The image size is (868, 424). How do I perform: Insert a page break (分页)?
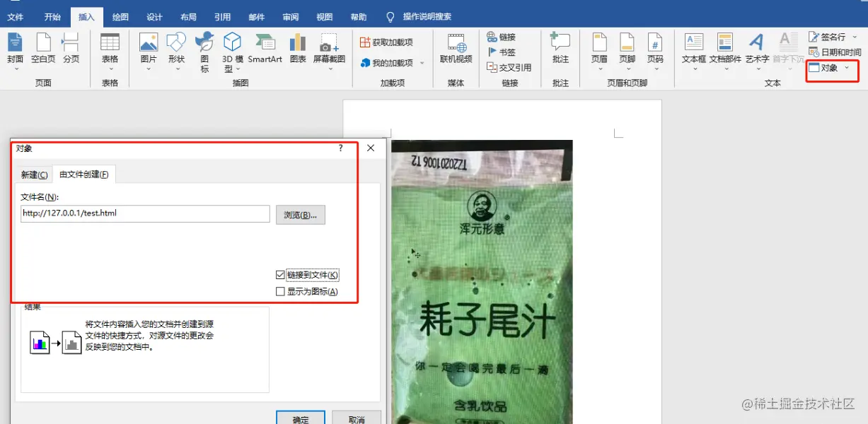click(71, 49)
